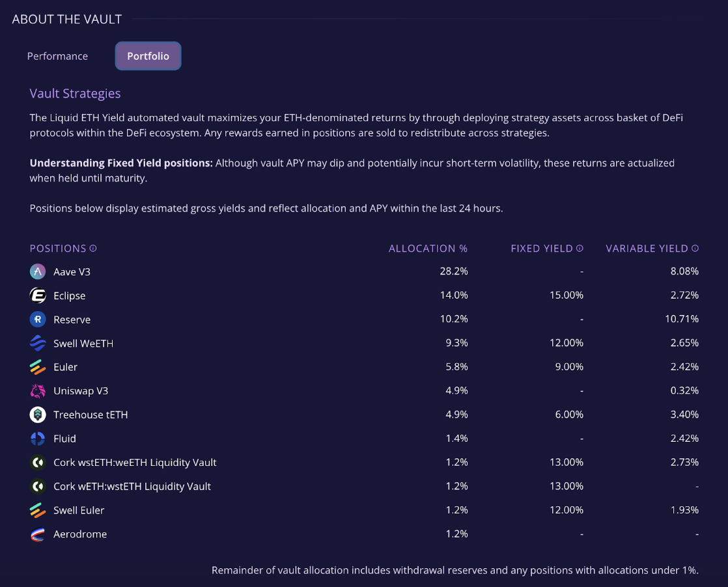The height and width of the screenshot is (587, 728).
Task: Select the Fluid protocol icon
Action: point(37,438)
